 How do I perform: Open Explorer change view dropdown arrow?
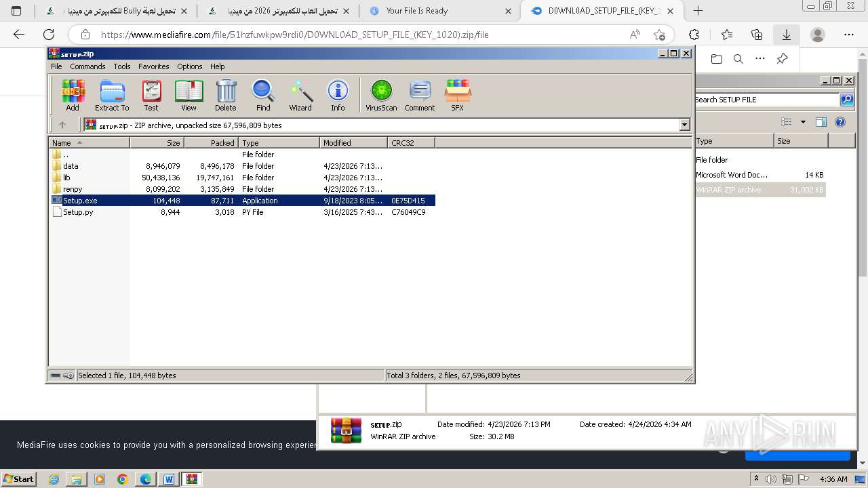(803, 122)
